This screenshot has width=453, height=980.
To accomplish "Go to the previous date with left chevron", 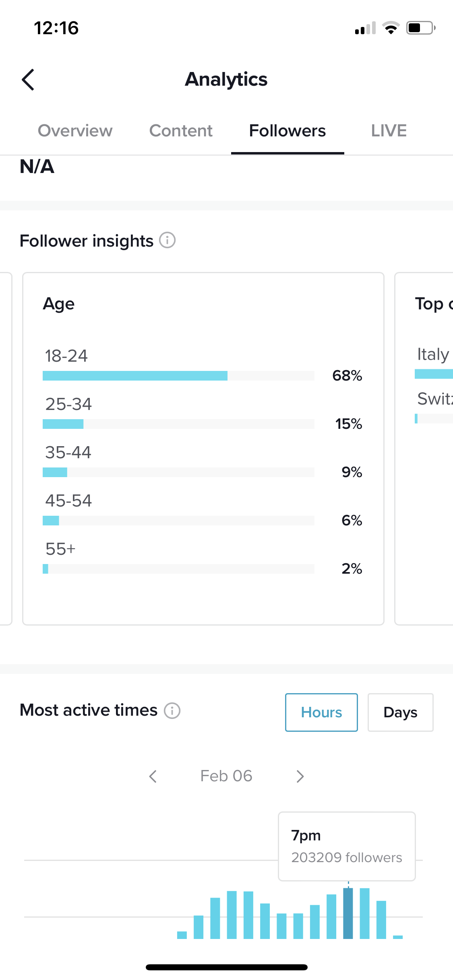I will pyautogui.click(x=153, y=776).
